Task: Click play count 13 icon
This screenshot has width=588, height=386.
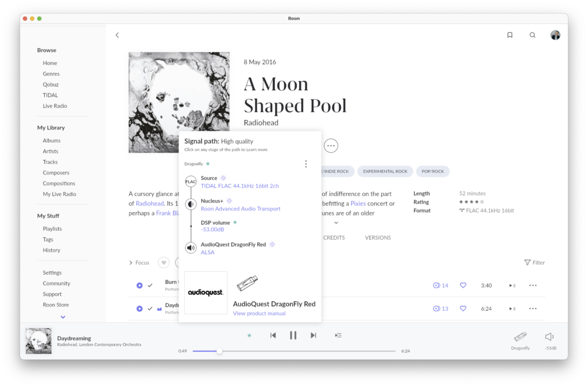Action: (x=436, y=309)
